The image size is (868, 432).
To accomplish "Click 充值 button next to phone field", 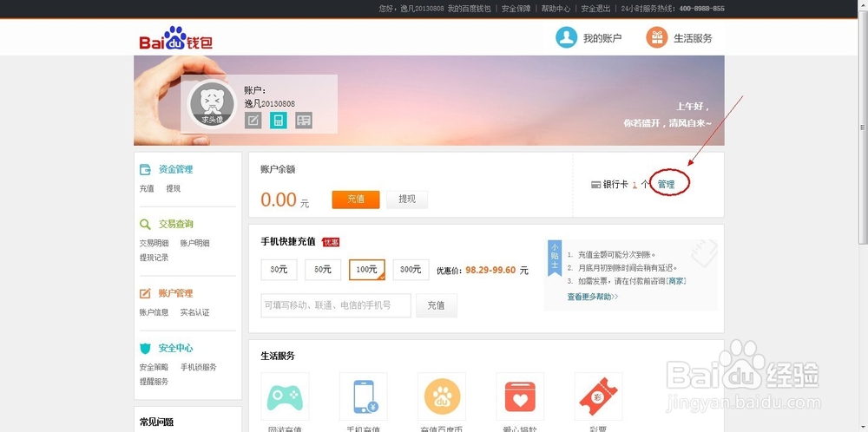I will tap(437, 305).
